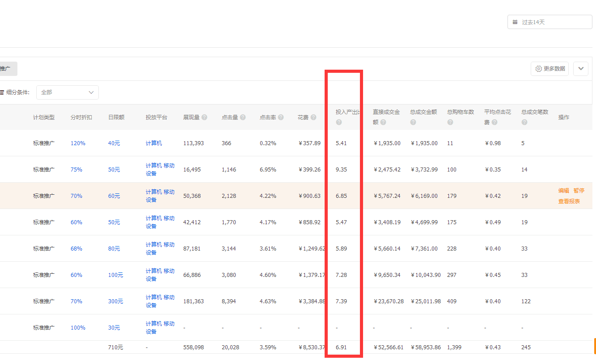Click the click rate 6.95%

(x=268, y=170)
